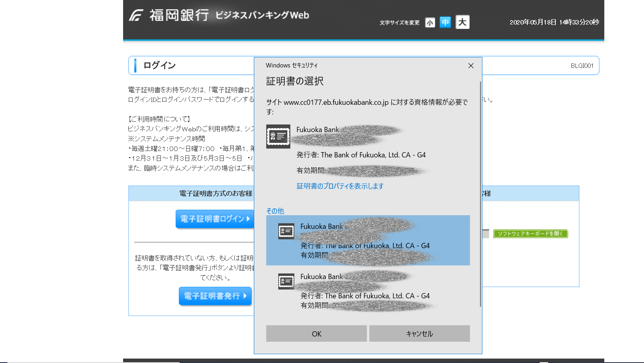The image size is (644, 363).
Task: Confirm certificate selection with OK
Action: [316, 334]
